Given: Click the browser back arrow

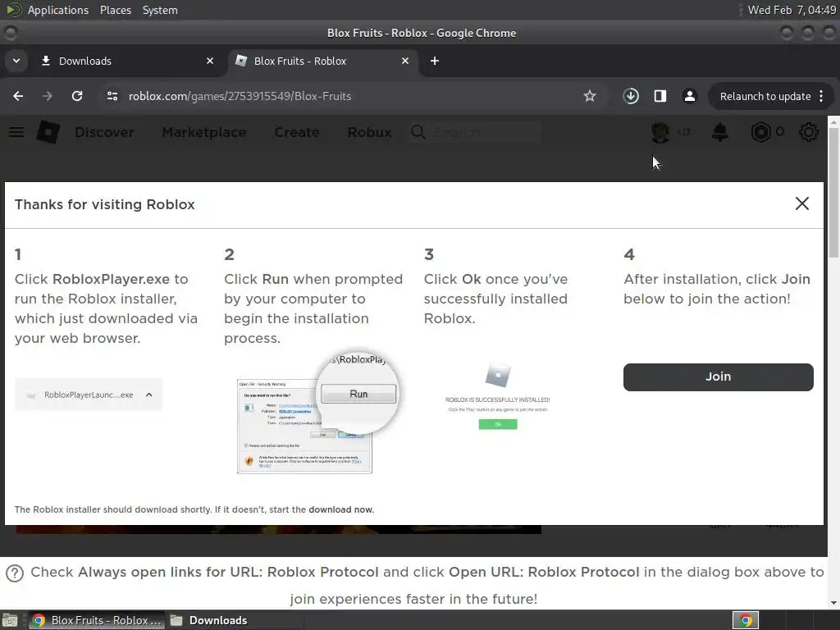Looking at the screenshot, I should 18,96.
